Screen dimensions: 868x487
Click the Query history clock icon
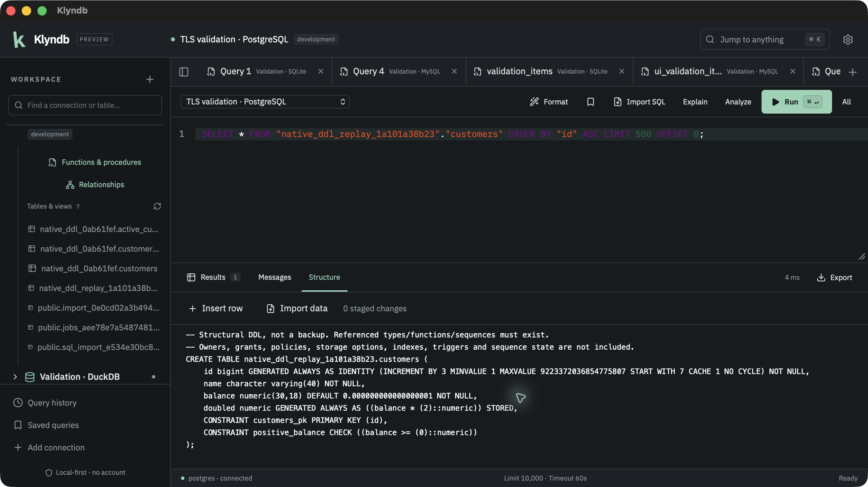point(18,403)
